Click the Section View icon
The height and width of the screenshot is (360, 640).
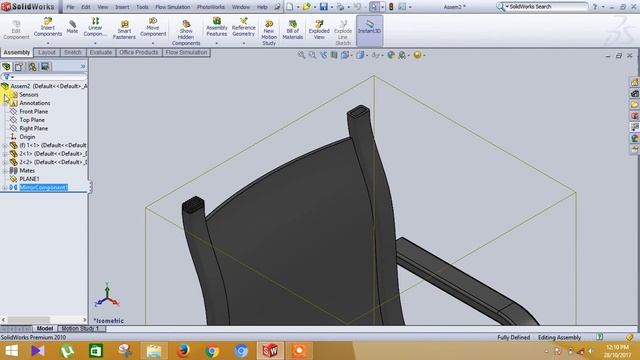point(334,55)
